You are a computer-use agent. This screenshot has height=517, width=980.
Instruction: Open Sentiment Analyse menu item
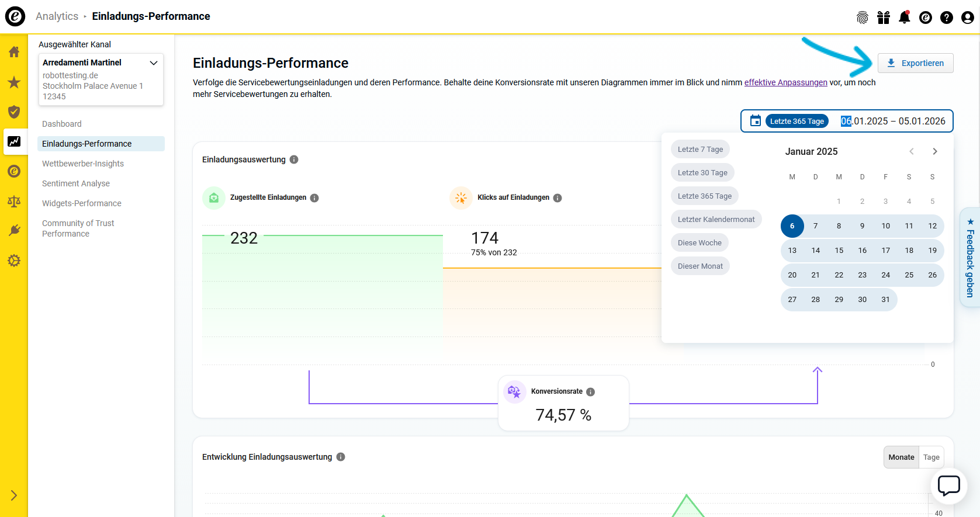coord(76,183)
